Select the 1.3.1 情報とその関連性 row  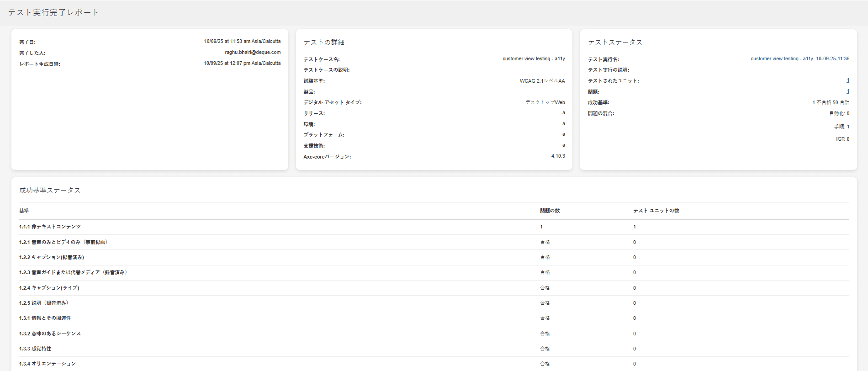45,318
